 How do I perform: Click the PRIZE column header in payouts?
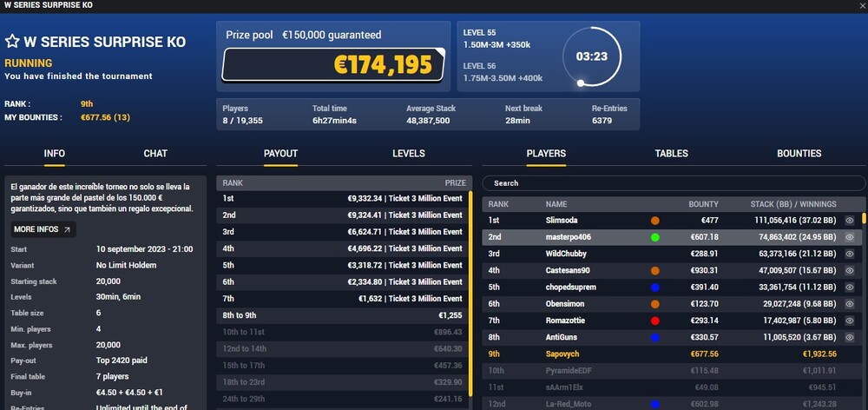click(x=455, y=182)
